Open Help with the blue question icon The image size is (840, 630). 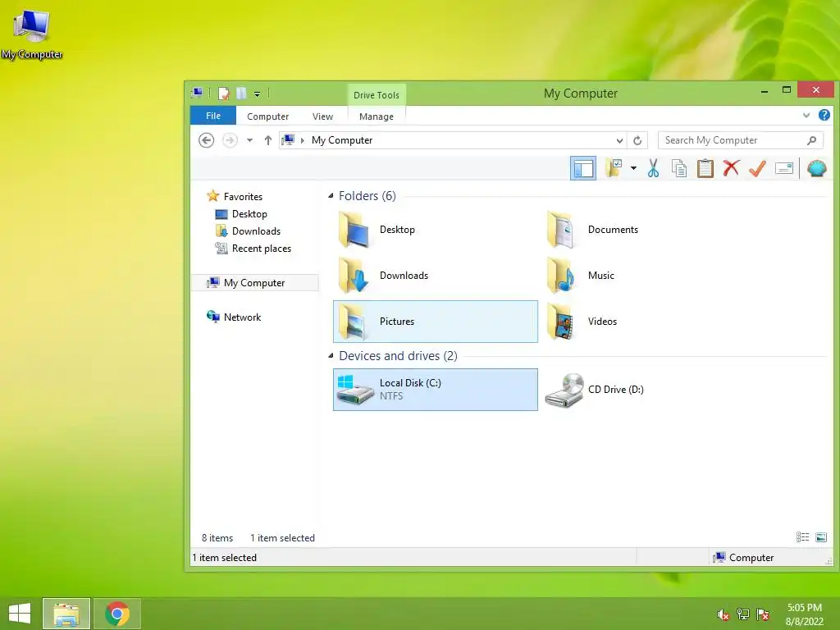(x=824, y=115)
